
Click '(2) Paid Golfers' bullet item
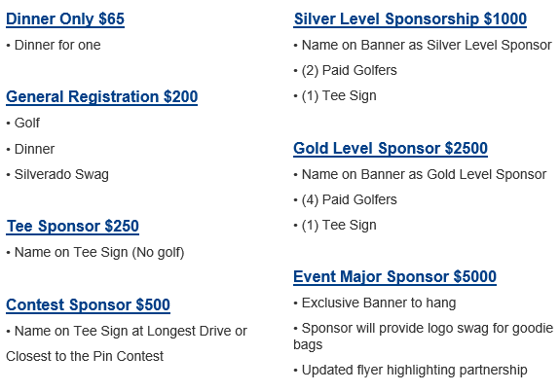pos(350,71)
